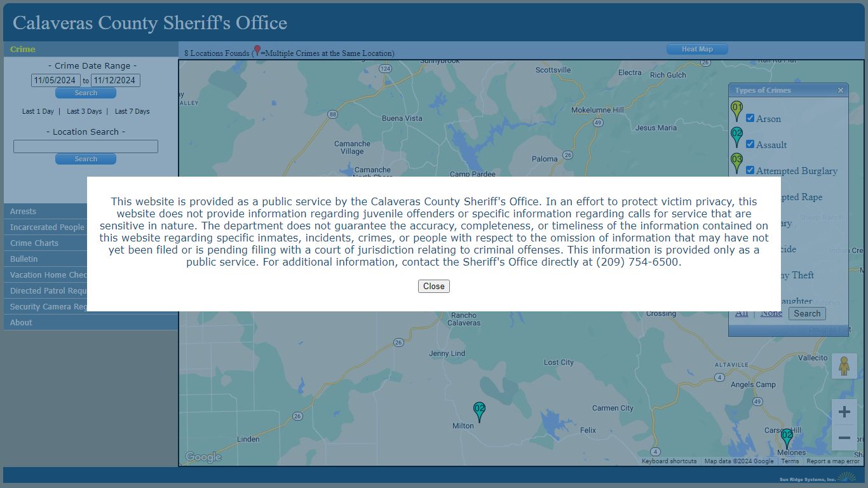Click the Sun Ridge Systems logo
Image resolution: width=868 pixels, height=488 pixels.
point(817,478)
